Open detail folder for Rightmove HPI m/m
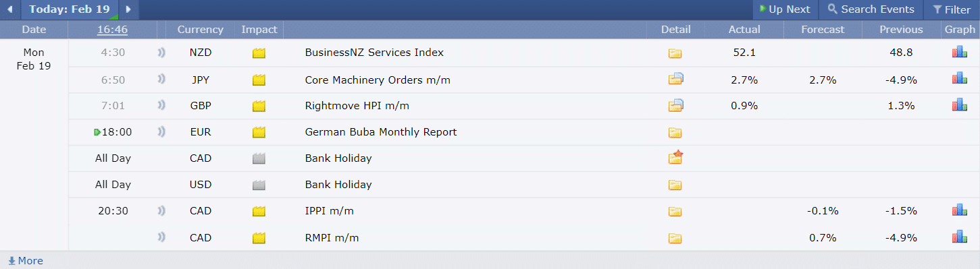This screenshot has height=269, width=980. click(676, 104)
